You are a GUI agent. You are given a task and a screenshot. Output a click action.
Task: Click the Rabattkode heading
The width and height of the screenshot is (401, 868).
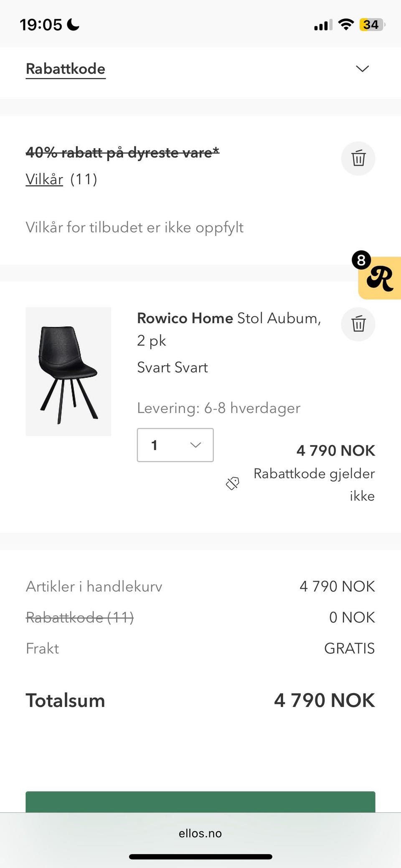66,69
